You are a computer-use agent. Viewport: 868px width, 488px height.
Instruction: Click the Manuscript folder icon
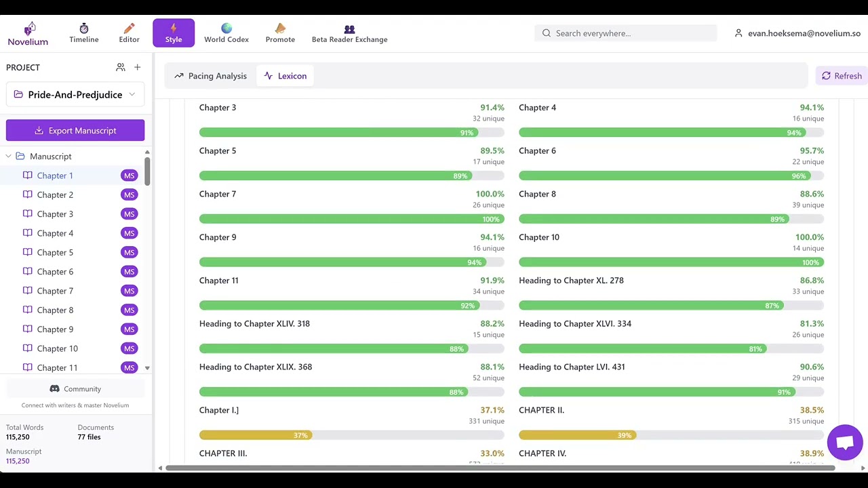tap(20, 157)
